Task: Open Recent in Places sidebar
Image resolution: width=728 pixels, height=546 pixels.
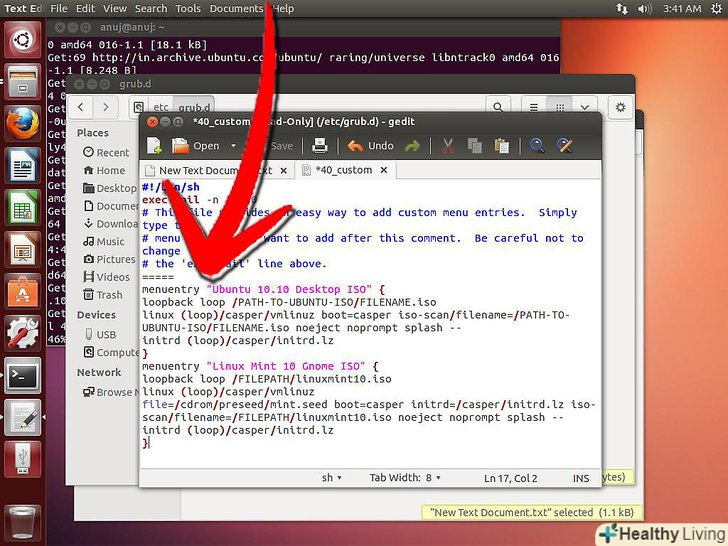Action: 106,152
